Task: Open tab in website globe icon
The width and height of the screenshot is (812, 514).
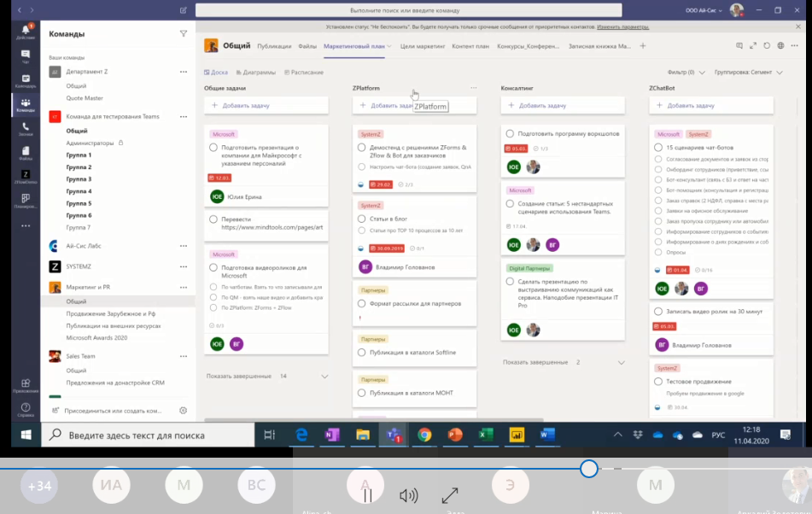Action: pyautogui.click(x=780, y=45)
